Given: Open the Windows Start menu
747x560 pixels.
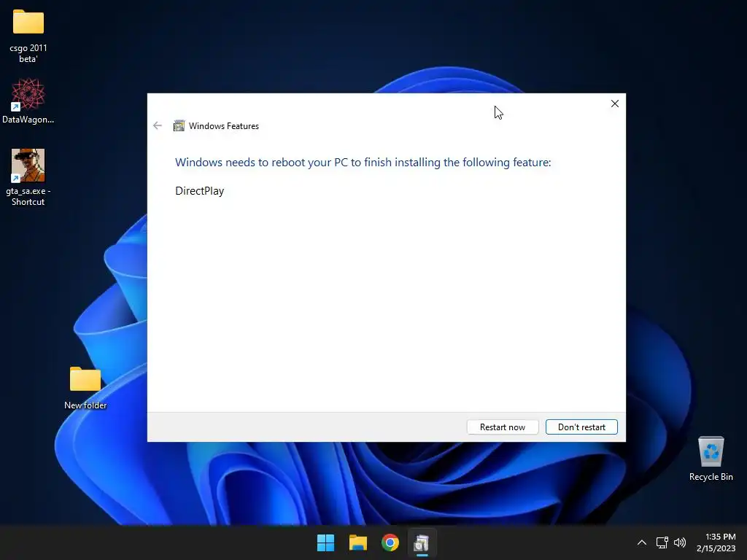Looking at the screenshot, I should (326, 542).
